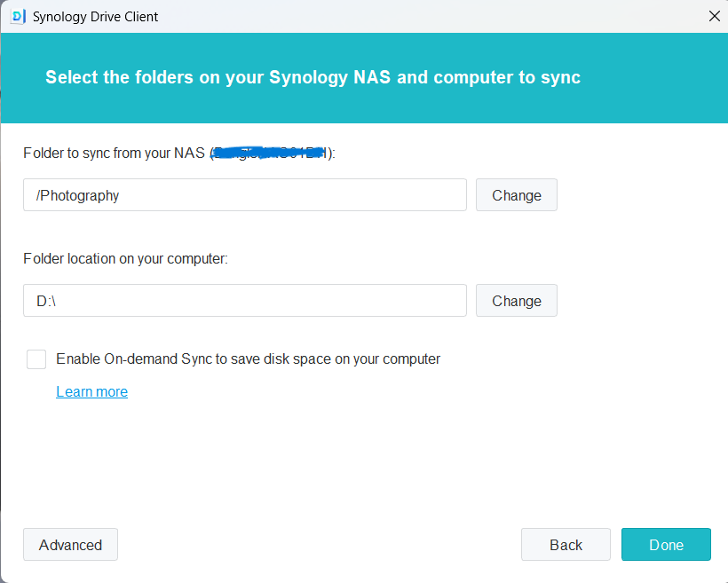Change the folder location on your computer
728x583 pixels.
pyautogui.click(x=516, y=301)
